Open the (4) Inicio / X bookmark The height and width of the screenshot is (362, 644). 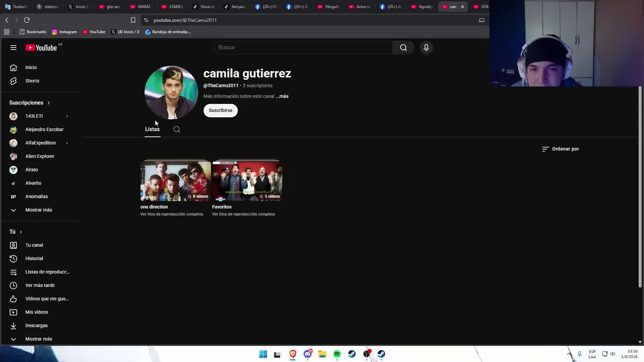pyautogui.click(x=125, y=32)
